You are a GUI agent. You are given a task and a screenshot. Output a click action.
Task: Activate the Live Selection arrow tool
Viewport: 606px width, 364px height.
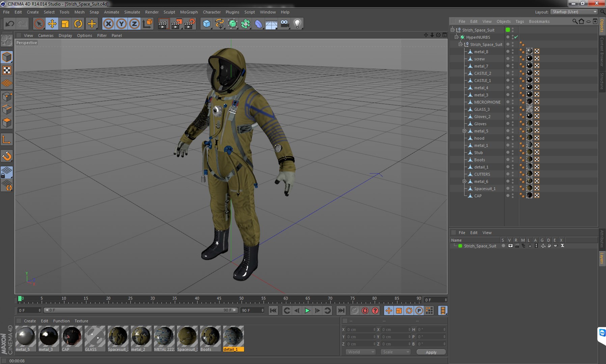click(39, 24)
